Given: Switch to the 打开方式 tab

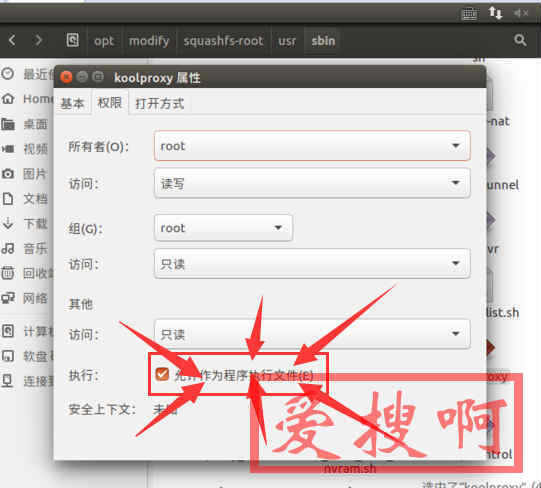Looking at the screenshot, I should [160, 103].
